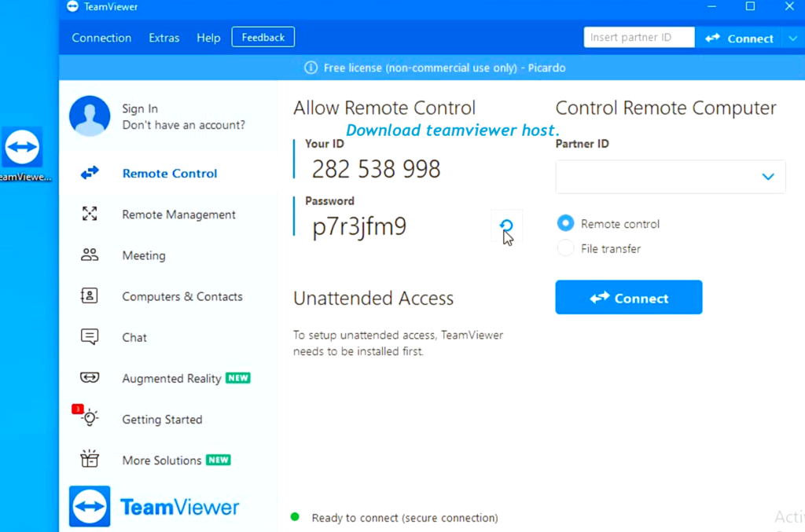Click the green ready status indicator
This screenshot has width=805, height=532.
point(295,517)
